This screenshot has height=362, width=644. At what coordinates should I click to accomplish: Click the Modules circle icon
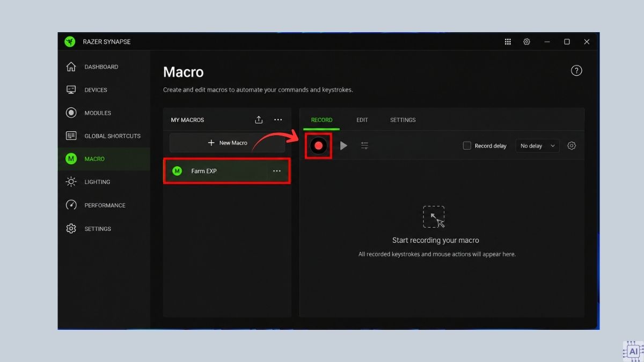tap(71, 113)
